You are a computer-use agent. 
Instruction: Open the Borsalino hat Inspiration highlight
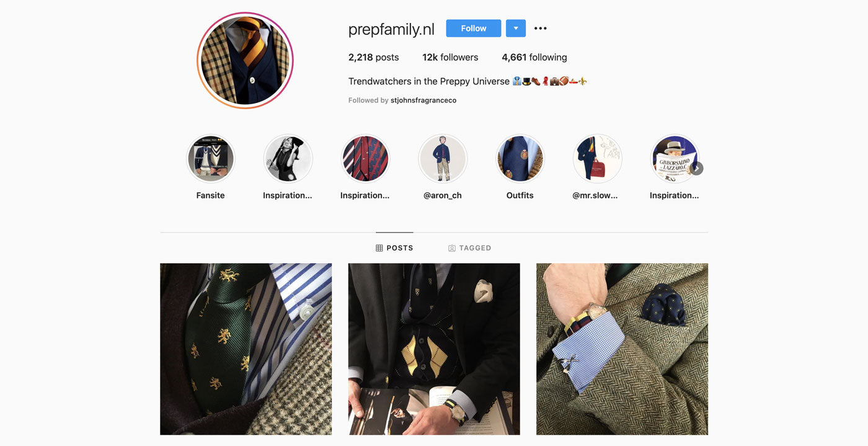point(675,159)
